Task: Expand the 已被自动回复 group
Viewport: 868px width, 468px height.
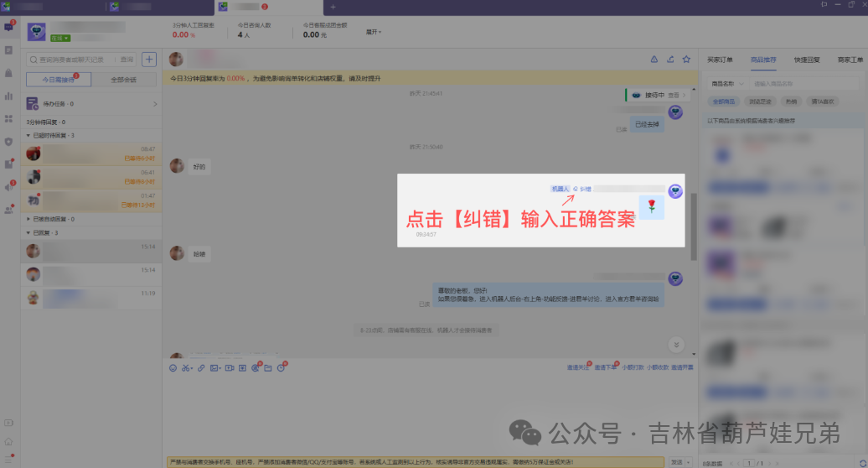Action: coord(49,219)
